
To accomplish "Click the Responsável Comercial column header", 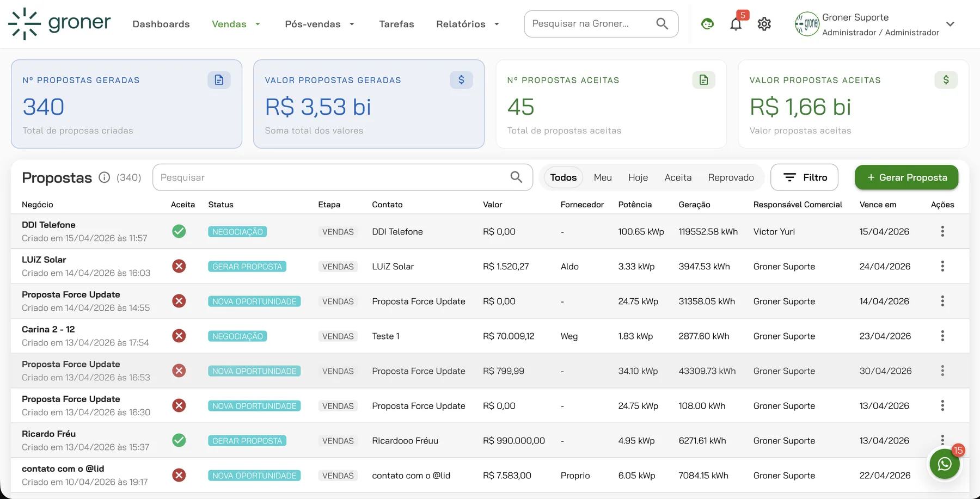I will (x=798, y=205).
